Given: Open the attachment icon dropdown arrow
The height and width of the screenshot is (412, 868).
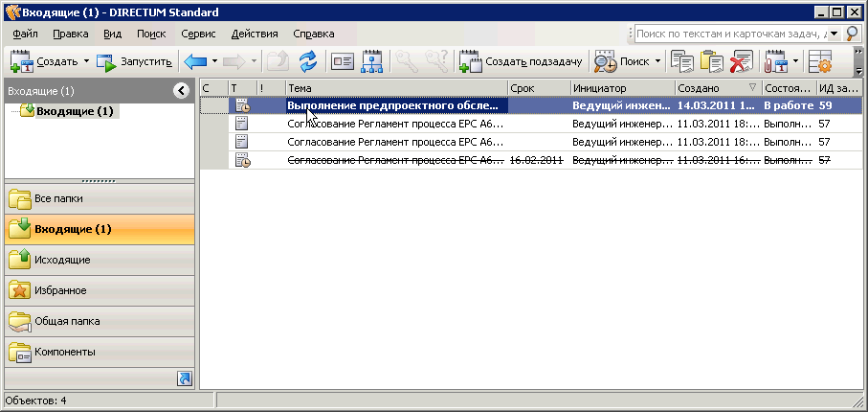Looking at the screenshot, I should pos(795,61).
